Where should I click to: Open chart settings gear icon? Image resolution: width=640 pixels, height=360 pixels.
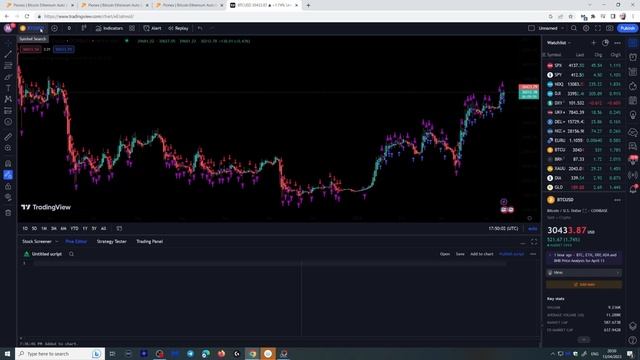[x=586, y=28]
